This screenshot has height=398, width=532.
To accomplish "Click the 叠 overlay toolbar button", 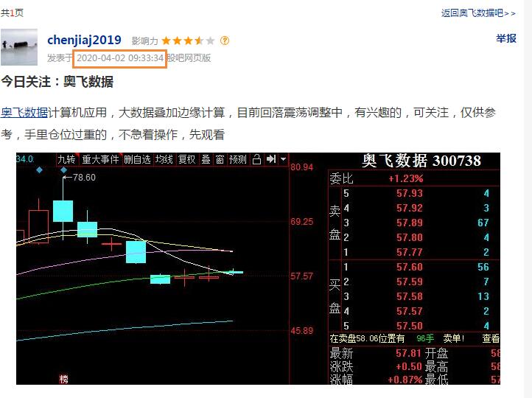I will click(x=206, y=159).
